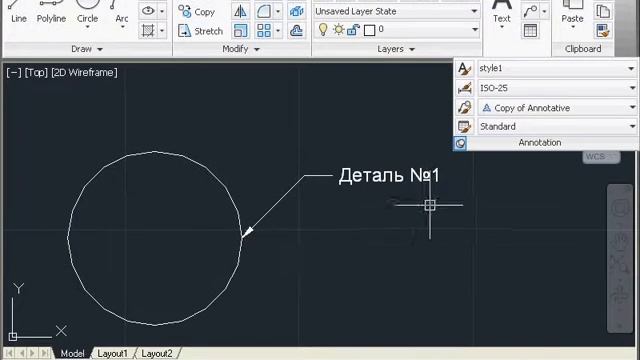Click the Clipboard panel title
The width and height of the screenshot is (640, 360).
point(583,49)
